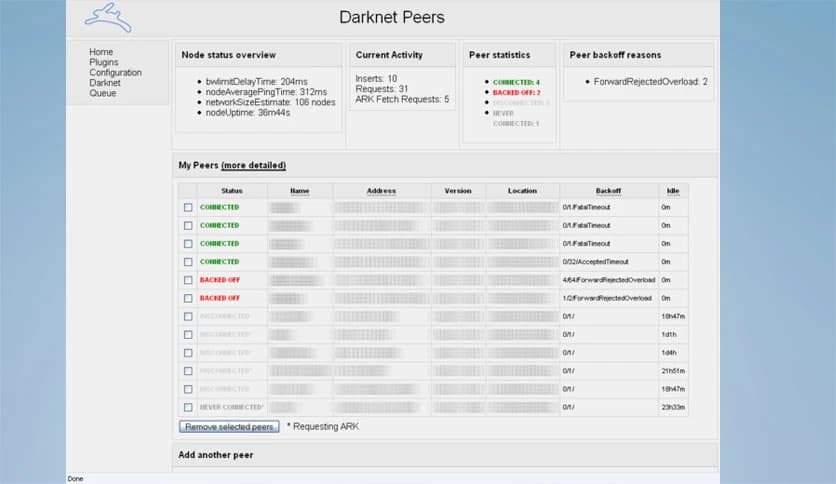Click the 4/64/ForwardRejectedOverload backoff cell
Viewport: 836px width, 484px height.
tap(608, 280)
